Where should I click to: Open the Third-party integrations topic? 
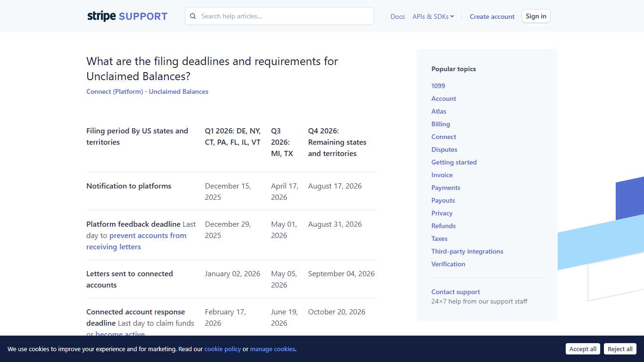point(467,251)
